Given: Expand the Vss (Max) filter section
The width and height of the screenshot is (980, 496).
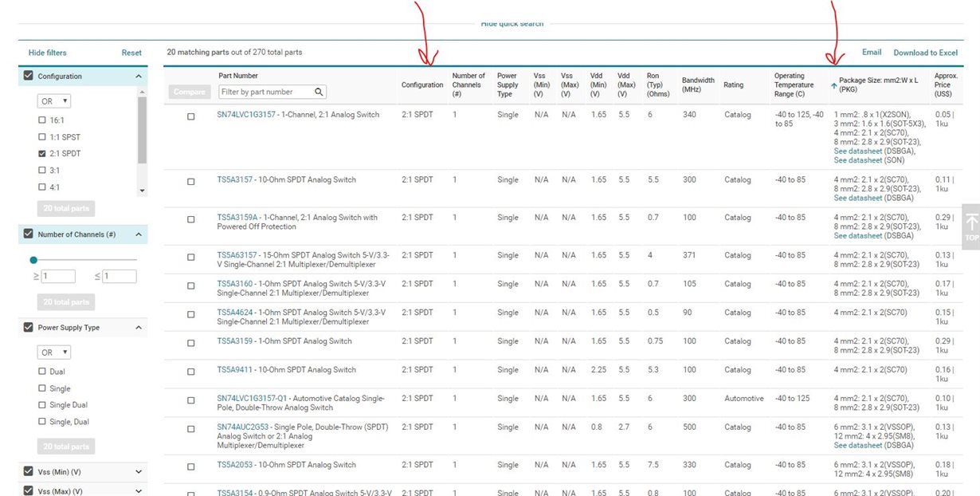Looking at the screenshot, I should coord(138,491).
